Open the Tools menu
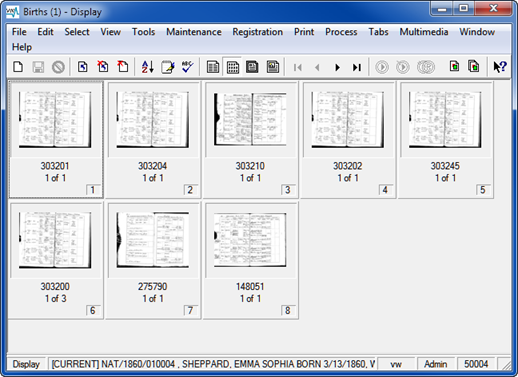Screen dimensions: 518x377 coord(143,32)
